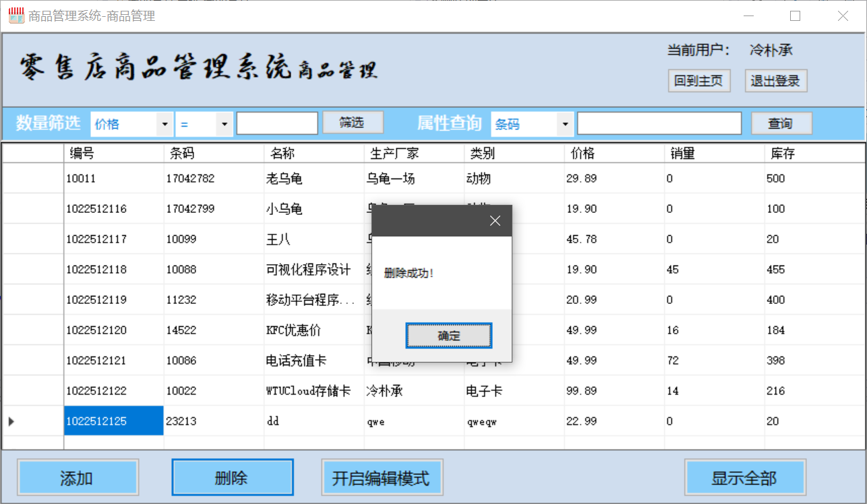Select the manufacturer cell 乌龟一场
The width and height of the screenshot is (867, 504).
(415, 179)
